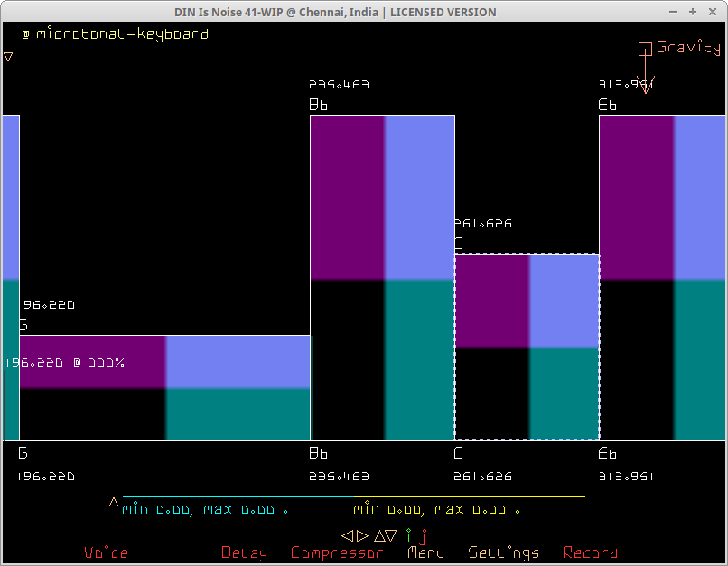Click the Gravity square handle

(645, 49)
